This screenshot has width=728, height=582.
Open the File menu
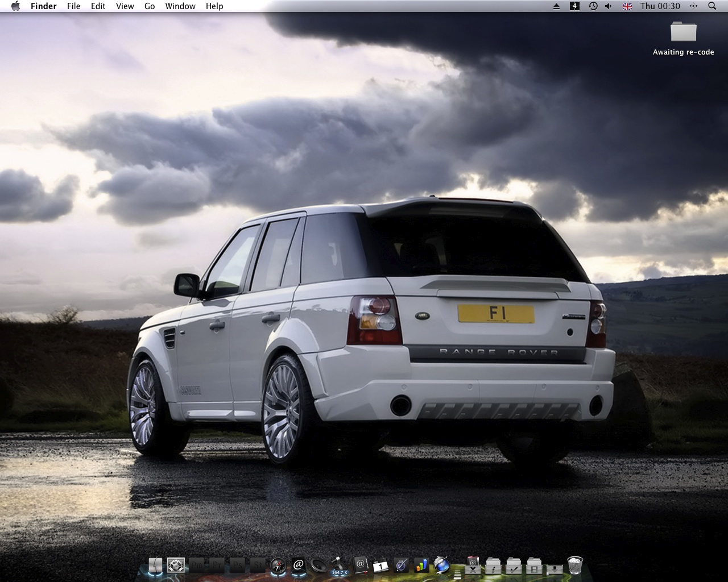(x=73, y=6)
